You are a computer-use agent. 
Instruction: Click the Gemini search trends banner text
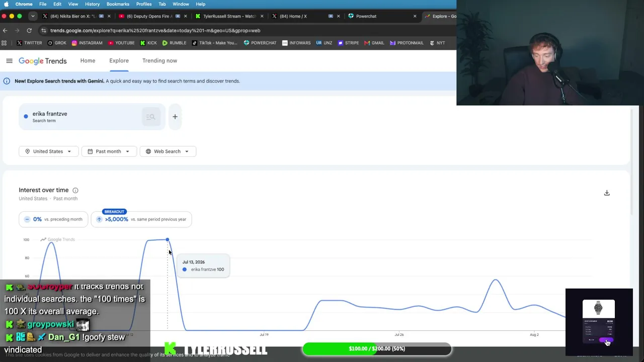127,81
